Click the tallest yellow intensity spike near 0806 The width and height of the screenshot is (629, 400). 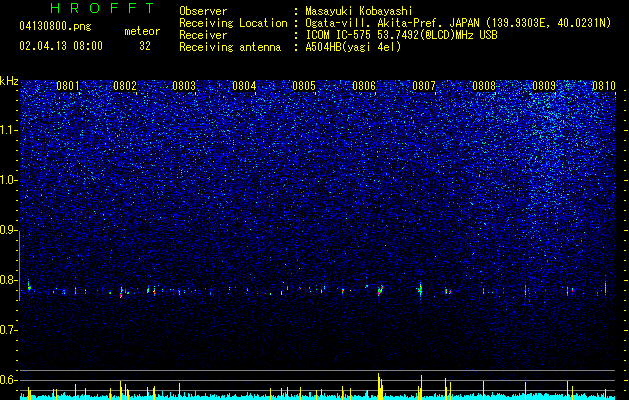tap(378, 386)
